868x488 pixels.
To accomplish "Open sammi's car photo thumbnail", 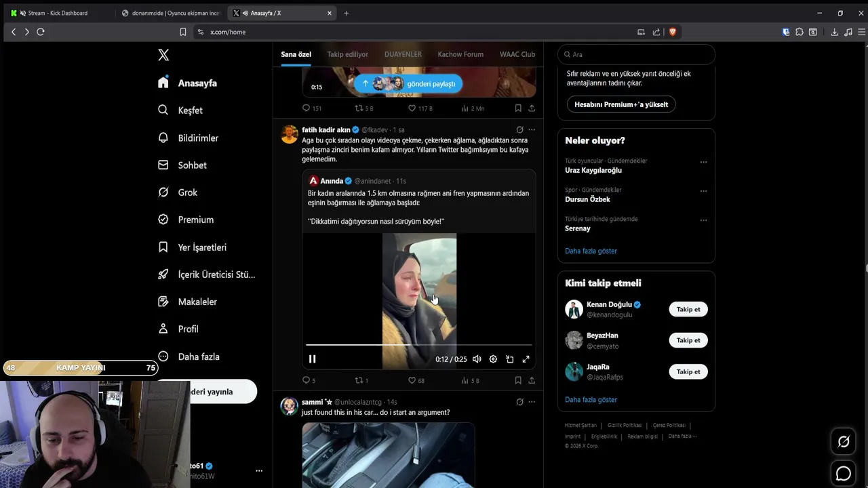I will coord(388,455).
